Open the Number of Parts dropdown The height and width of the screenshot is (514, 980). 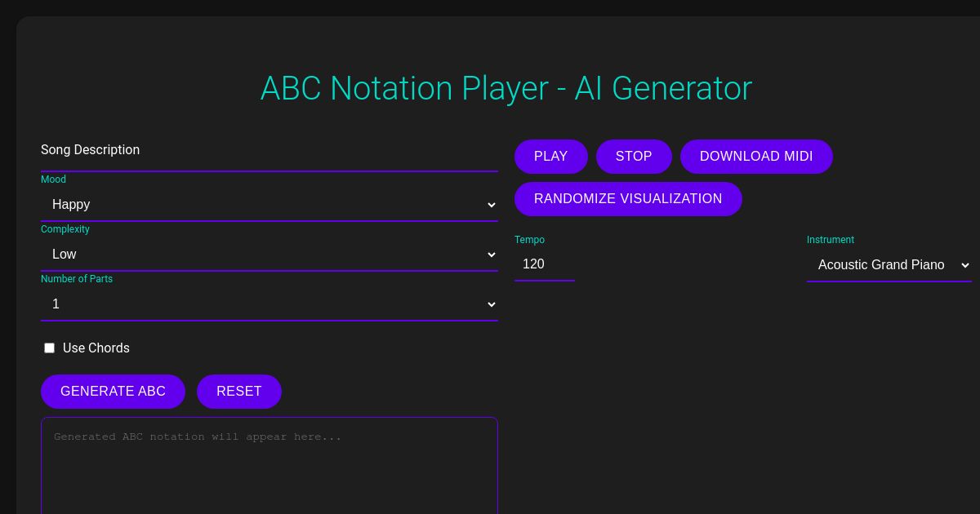coord(269,304)
